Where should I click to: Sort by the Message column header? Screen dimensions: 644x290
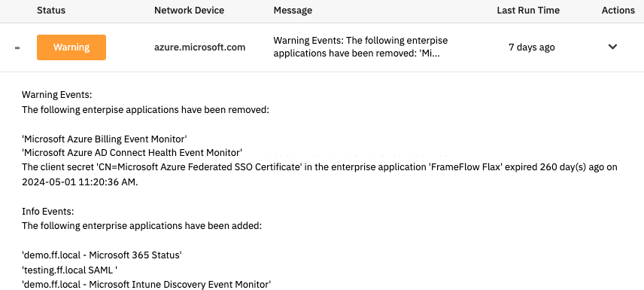(x=293, y=11)
